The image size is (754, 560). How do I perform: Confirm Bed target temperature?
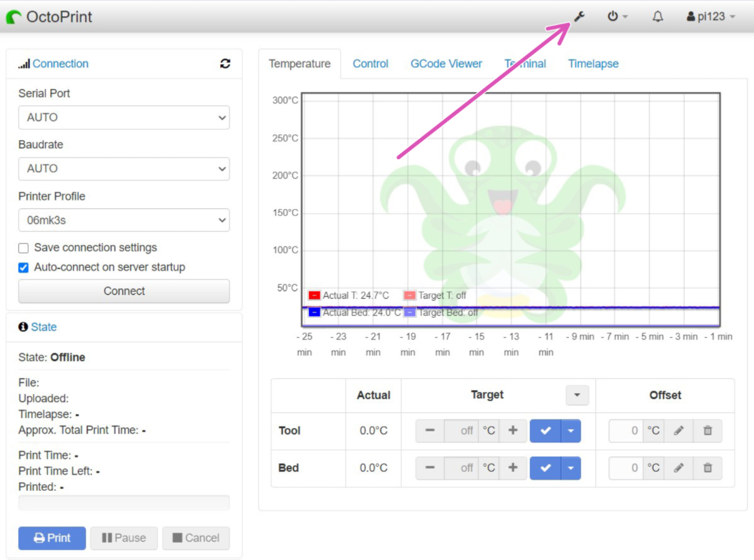pyautogui.click(x=546, y=468)
